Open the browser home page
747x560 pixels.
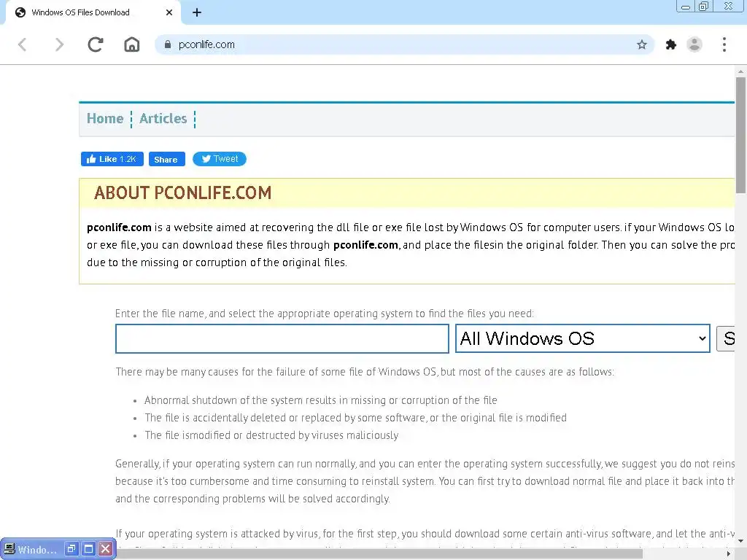tap(132, 44)
